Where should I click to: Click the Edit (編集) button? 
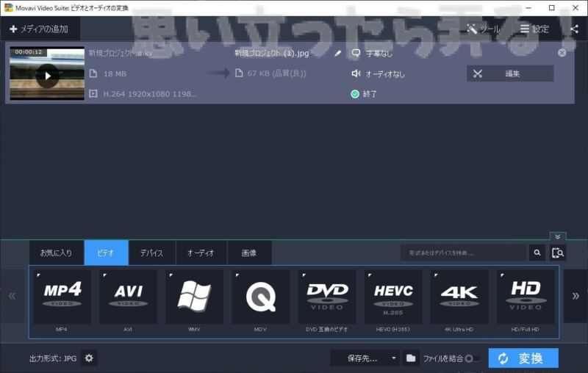pos(510,73)
